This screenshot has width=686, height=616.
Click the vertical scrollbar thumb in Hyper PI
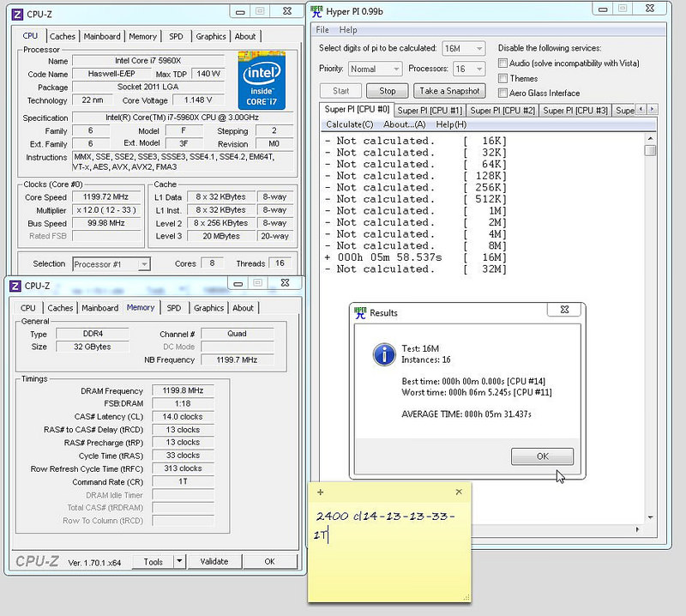pyautogui.click(x=651, y=150)
